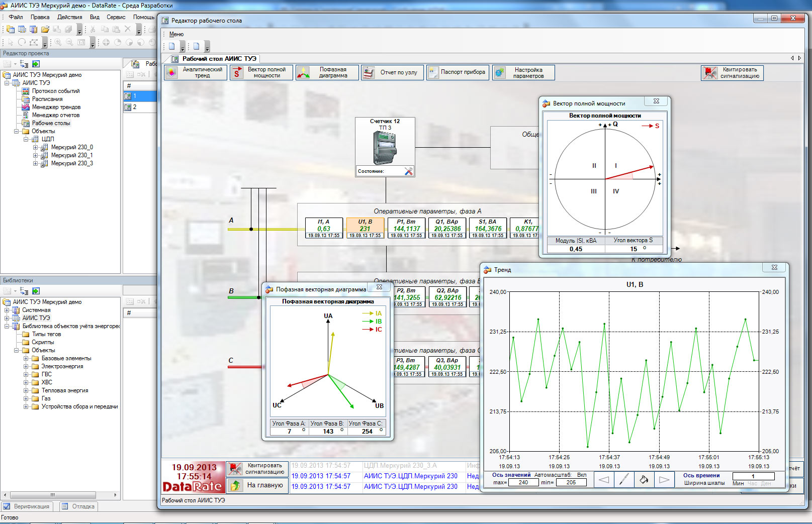Expand Меркурий 230_3 tree node
Screen dimensions: 812x524
tap(35, 163)
